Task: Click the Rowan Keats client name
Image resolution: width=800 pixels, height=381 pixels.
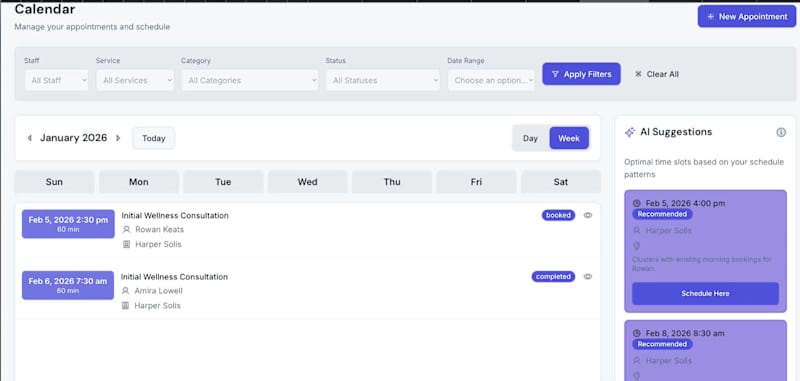Action: tap(159, 230)
